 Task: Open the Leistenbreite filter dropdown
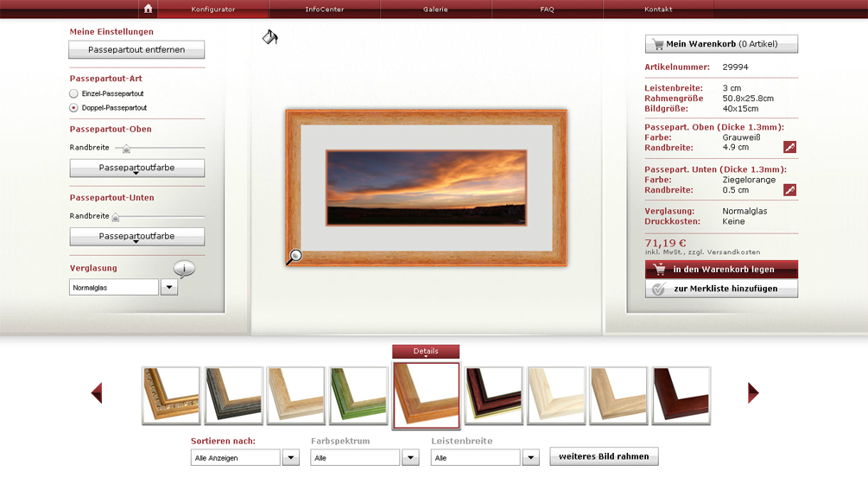(x=531, y=458)
